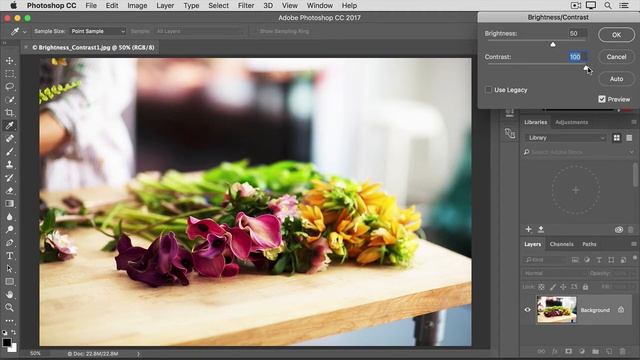Viewport: 640px width, 360px height.
Task: Select the Brush tool
Action: click(x=9, y=152)
